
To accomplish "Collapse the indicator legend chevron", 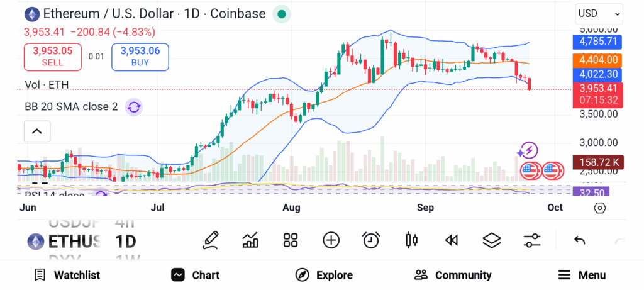I will (x=36, y=131).
